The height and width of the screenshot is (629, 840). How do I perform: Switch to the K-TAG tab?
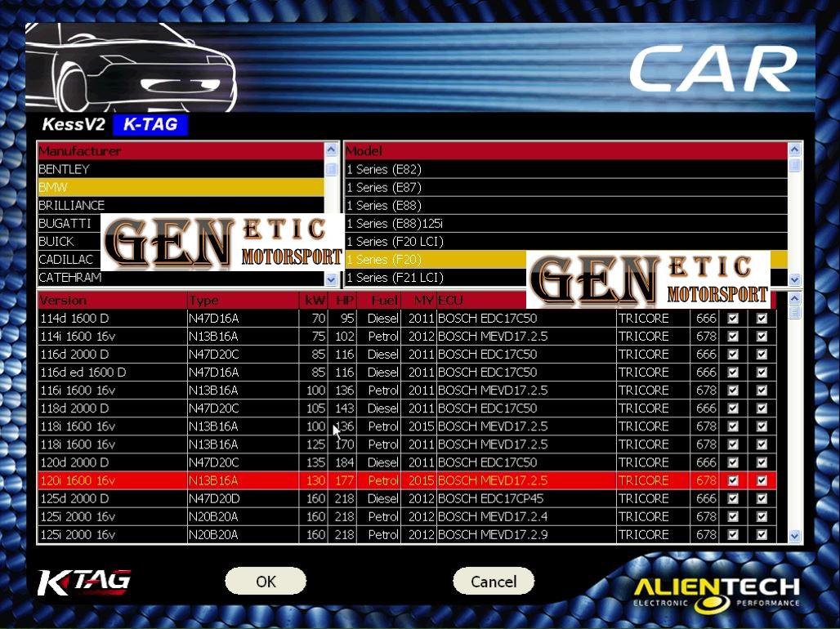coord(150,125)
